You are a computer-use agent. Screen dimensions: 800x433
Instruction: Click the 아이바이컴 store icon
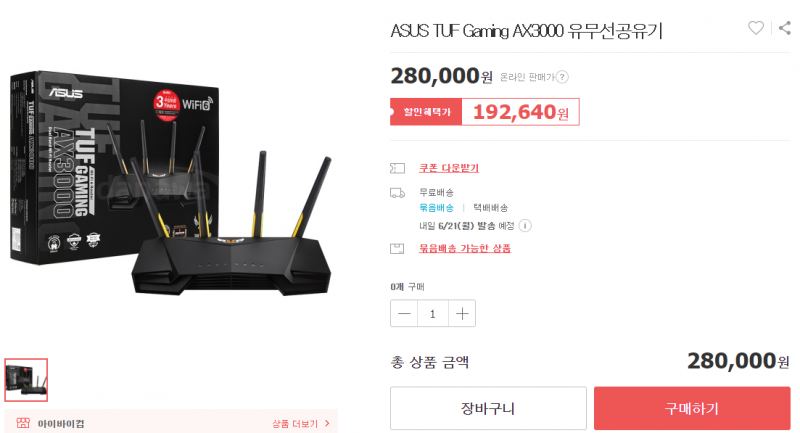pos(23,423)
